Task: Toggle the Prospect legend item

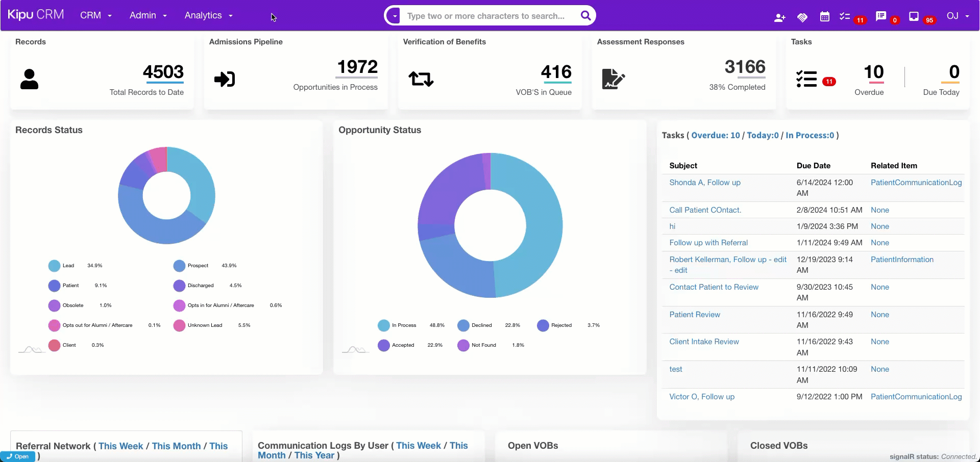Action: pos(179,266)
